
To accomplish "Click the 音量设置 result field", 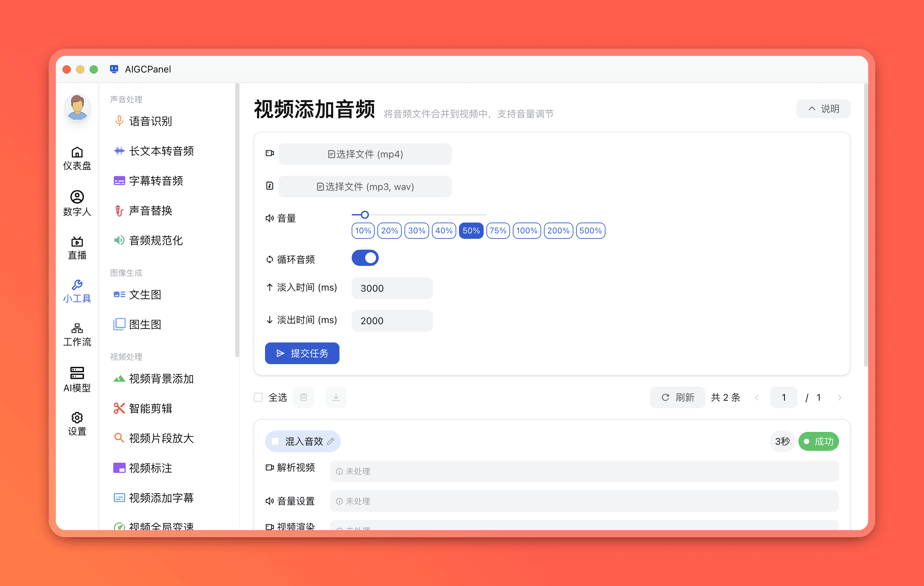I will coord(585,501).
